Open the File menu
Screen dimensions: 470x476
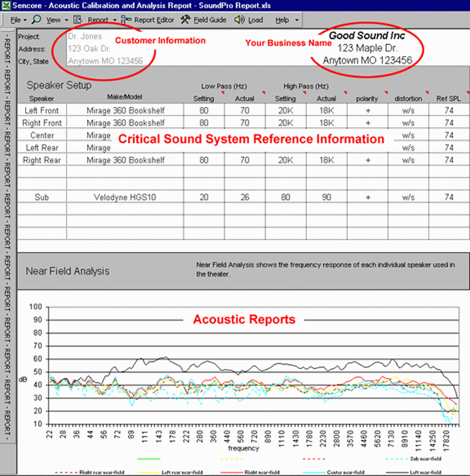point(15,20)
